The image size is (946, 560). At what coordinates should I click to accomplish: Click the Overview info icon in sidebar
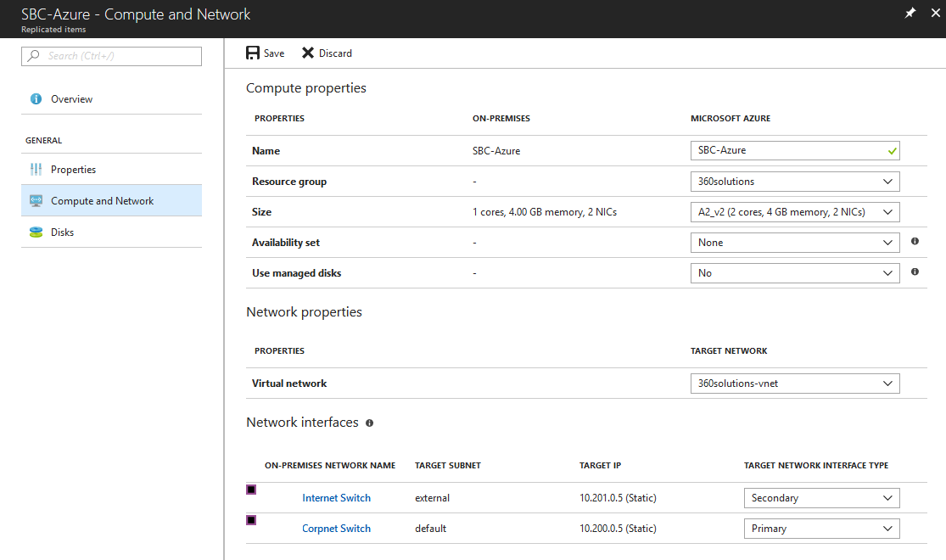pyautogui.click(x=36, y=99)
